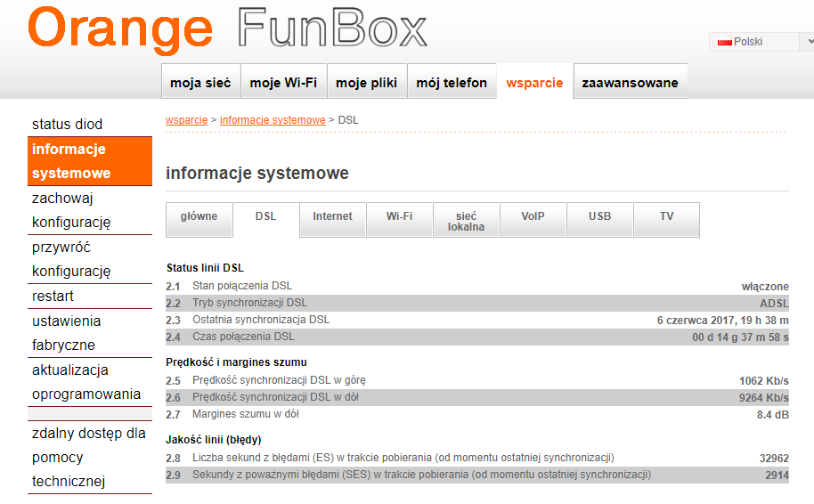Click the '1062 Kb/s' upload speed value

click(x=764, y=381)
